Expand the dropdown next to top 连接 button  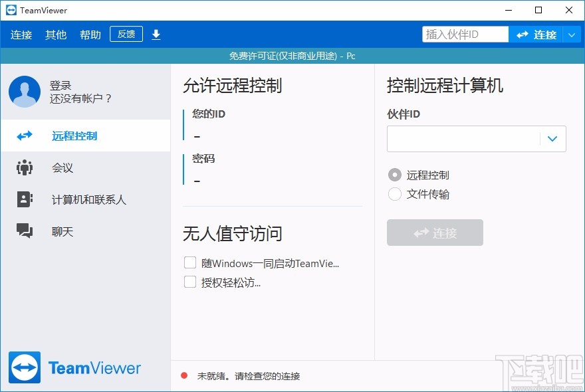tap(573, 34)
